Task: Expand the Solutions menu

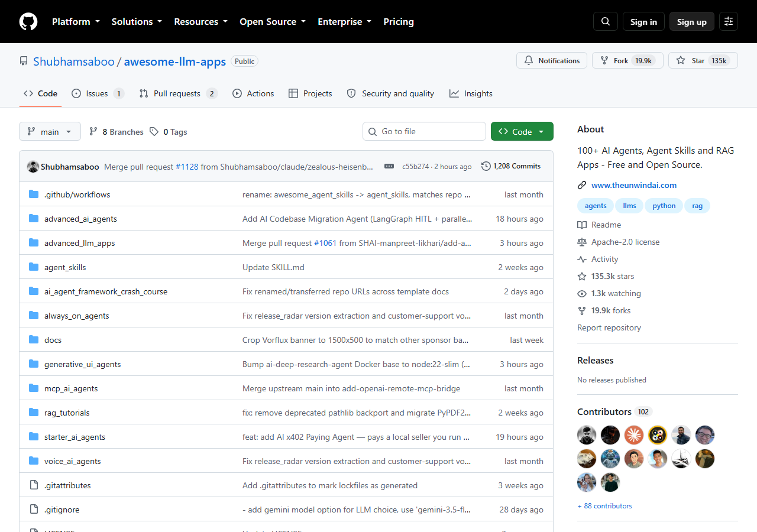Action: 137,21
